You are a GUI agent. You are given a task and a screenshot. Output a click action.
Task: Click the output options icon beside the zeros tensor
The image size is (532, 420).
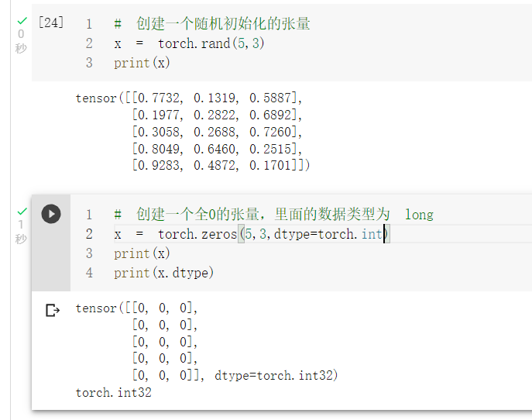(x=53, y=311)
